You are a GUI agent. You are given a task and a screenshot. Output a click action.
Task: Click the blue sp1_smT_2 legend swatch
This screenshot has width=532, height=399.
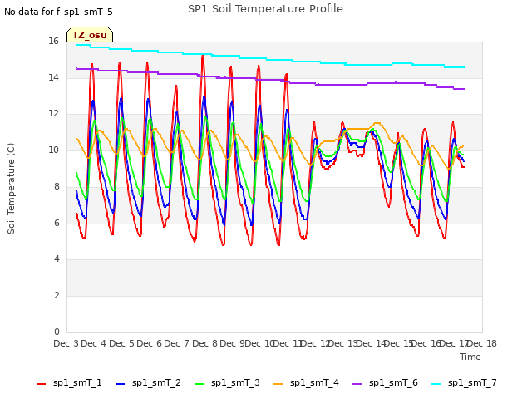coord(120,384)
